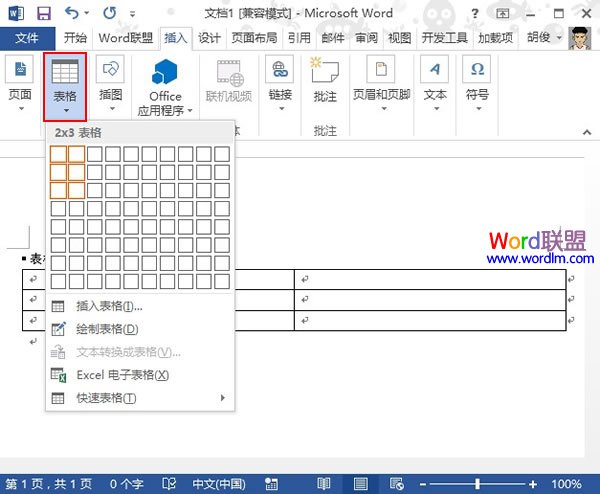600x494 pixels.
Task: Expand the 页面 (Pages) group dropdown
Action: 20,80
